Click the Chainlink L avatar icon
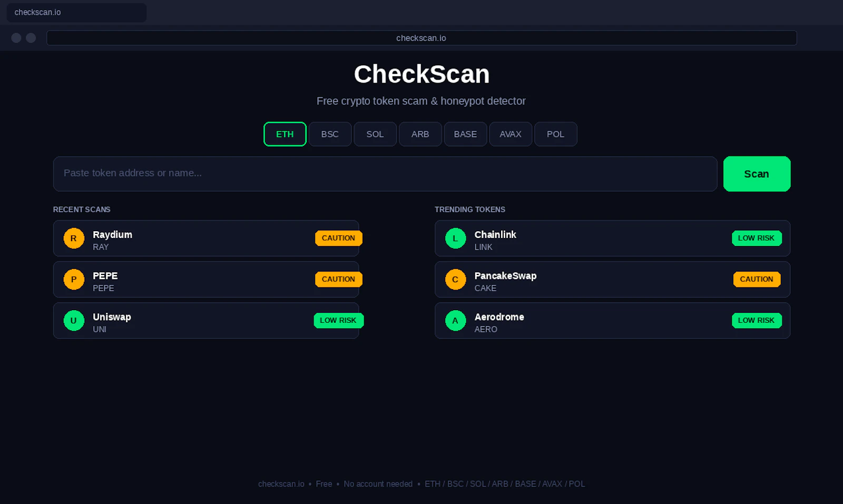 tap(455, 238)
